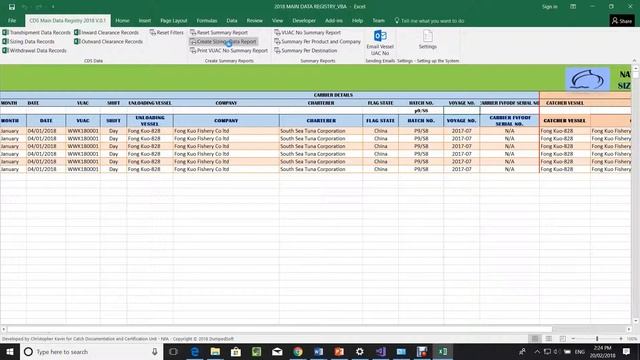Open the Page Layout tab
This screenshot has width=640, height=360.
click(x=173, y=20)
